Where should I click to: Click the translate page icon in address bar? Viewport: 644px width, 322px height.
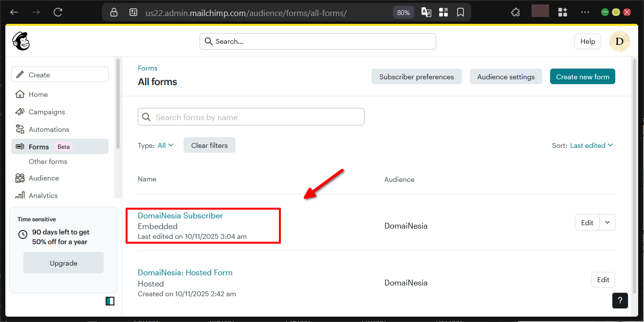(x=426, y=12)
